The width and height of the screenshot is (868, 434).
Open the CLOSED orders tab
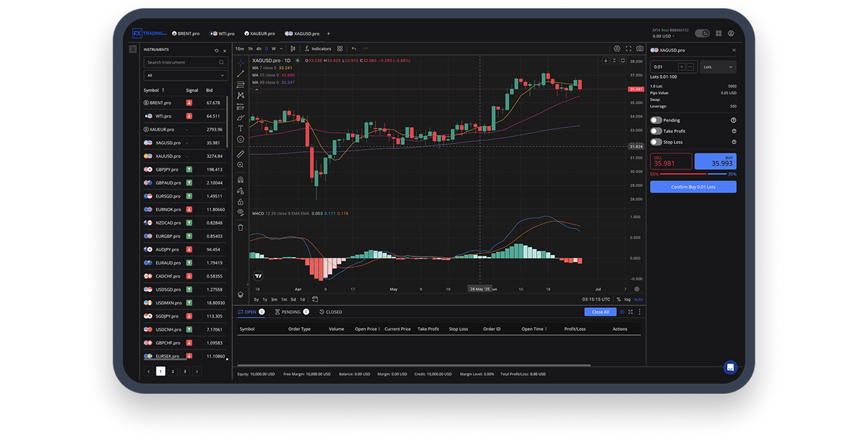pos(331,312)
